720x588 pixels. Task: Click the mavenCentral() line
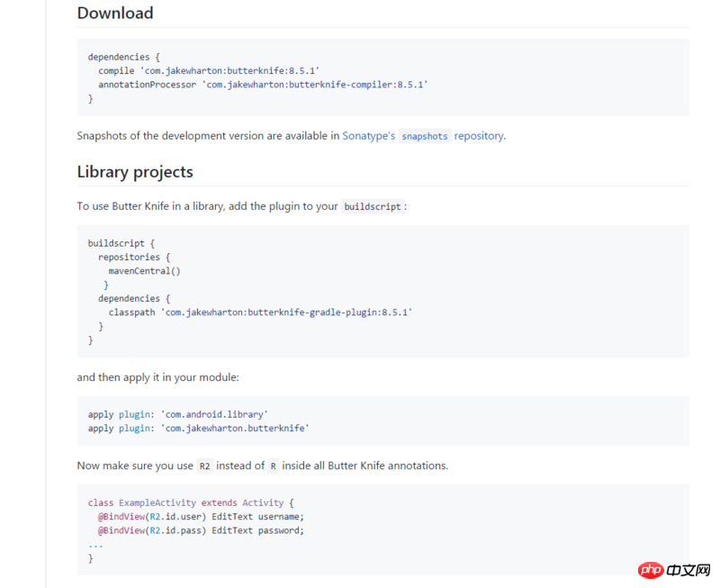click(x=144, y=271)
